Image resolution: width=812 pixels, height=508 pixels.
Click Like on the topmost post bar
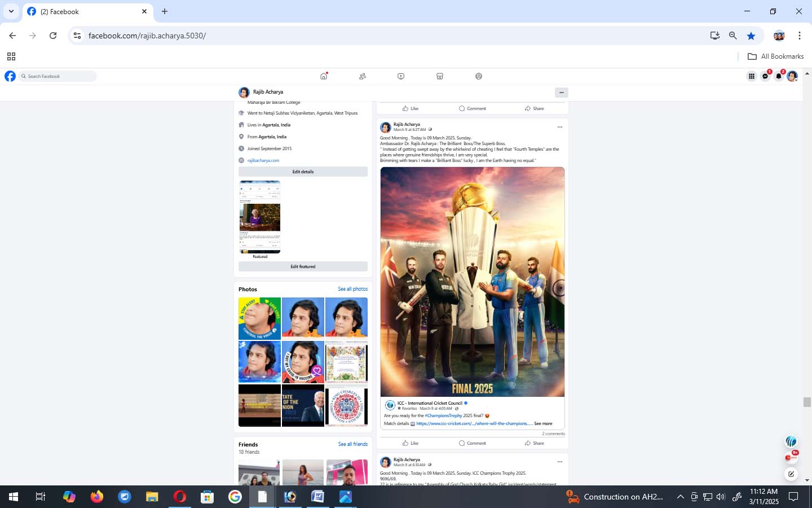tap(411, 108)
